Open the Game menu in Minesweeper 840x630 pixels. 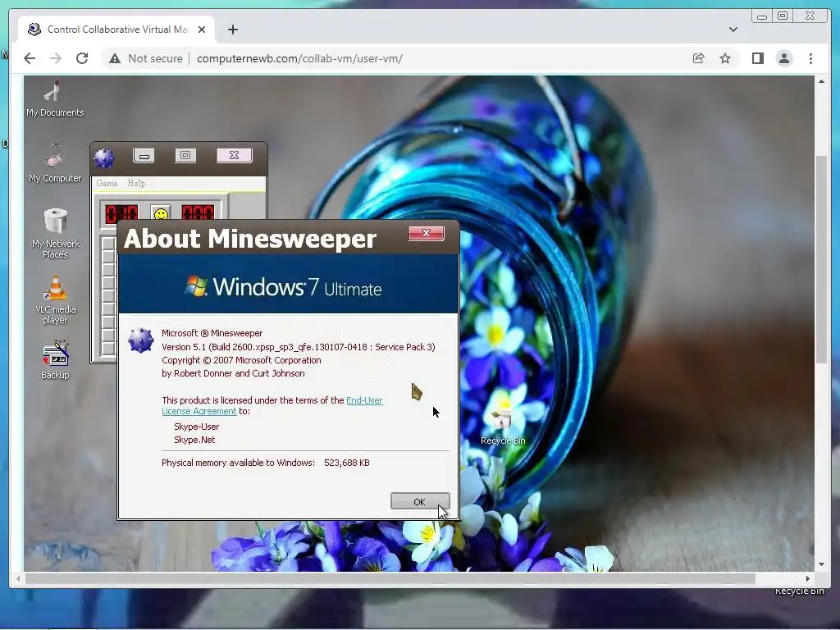click(x=107, y=183)
